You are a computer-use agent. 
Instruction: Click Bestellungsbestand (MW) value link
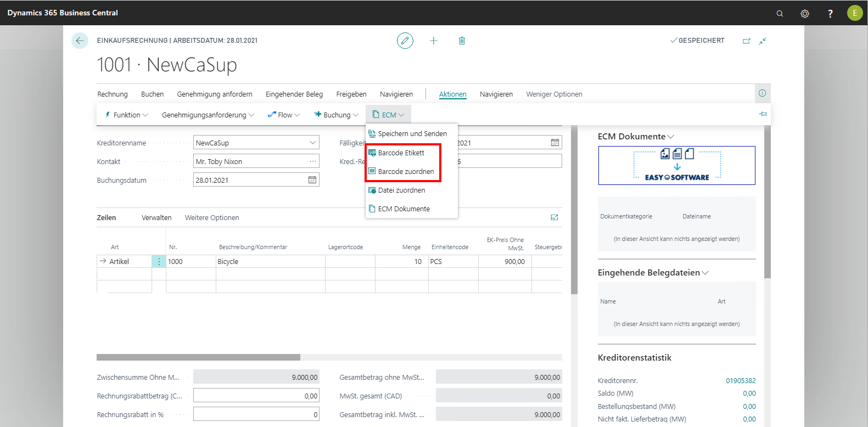pyautogui.click(x=749, y=406)
